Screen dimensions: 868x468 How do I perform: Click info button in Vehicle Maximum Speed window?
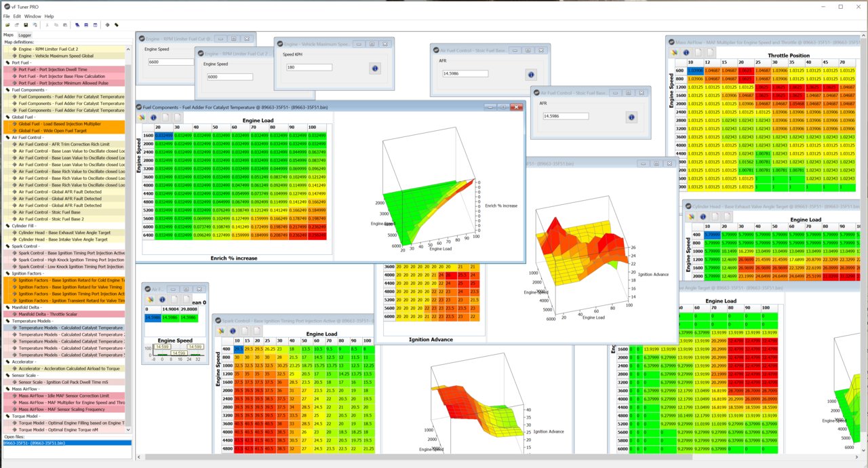click(x=375, y=68)
